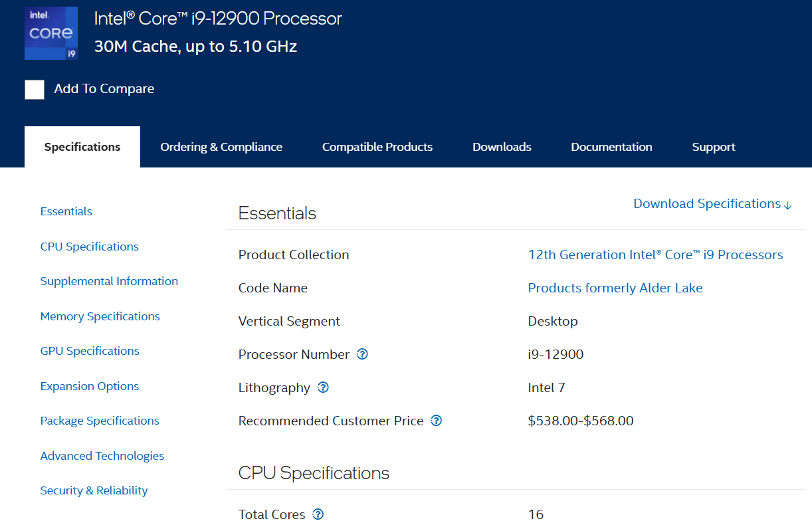Open help icon beside Recommended Customer Price

tap(437, 421)
